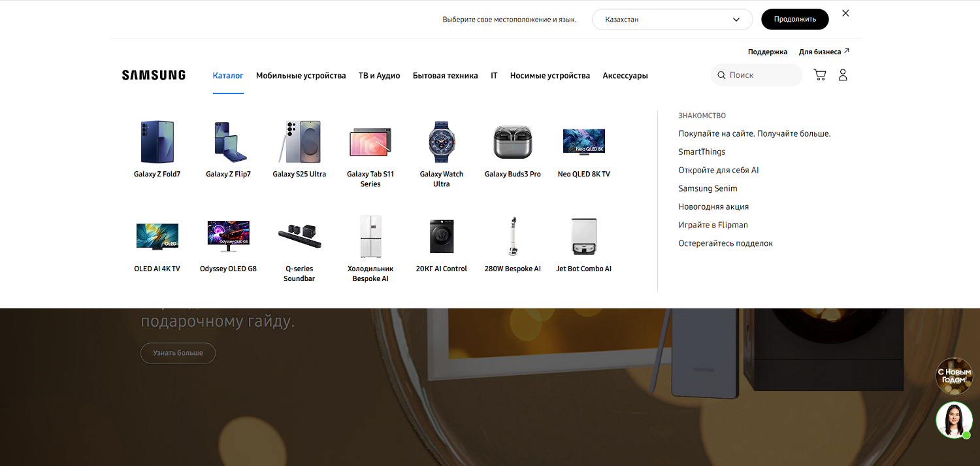Choose the Galaxy Watch Ultra image

coord(442,142)
